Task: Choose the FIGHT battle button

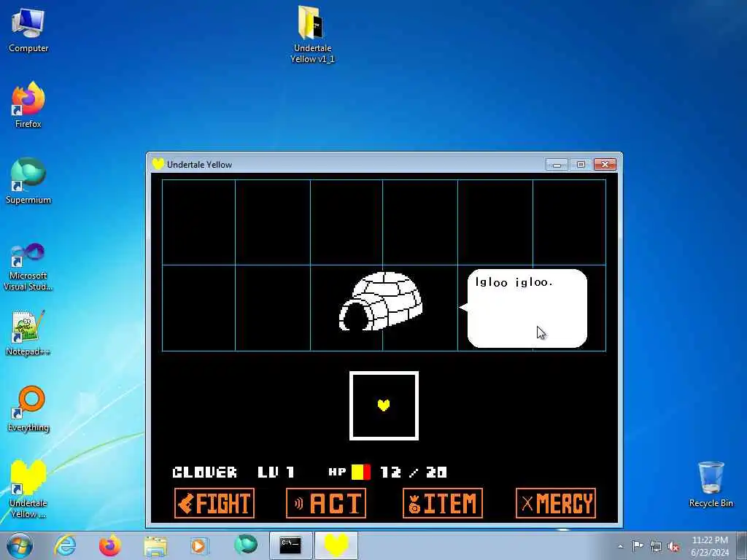Action: pos(214,503)
